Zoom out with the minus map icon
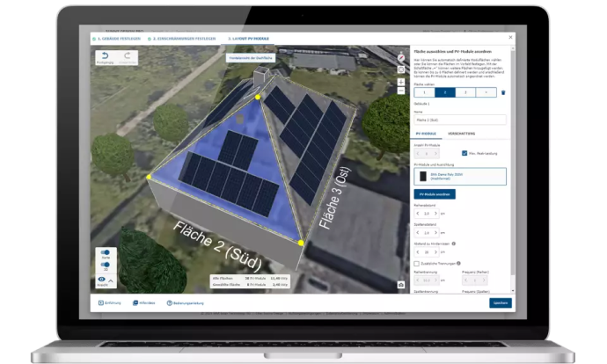This screenshot has width=607, height=364. [401, 91]
